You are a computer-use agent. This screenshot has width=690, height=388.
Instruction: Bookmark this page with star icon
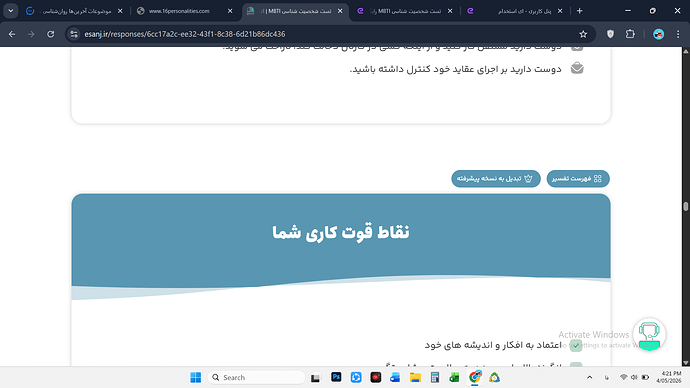pos(583,34)
